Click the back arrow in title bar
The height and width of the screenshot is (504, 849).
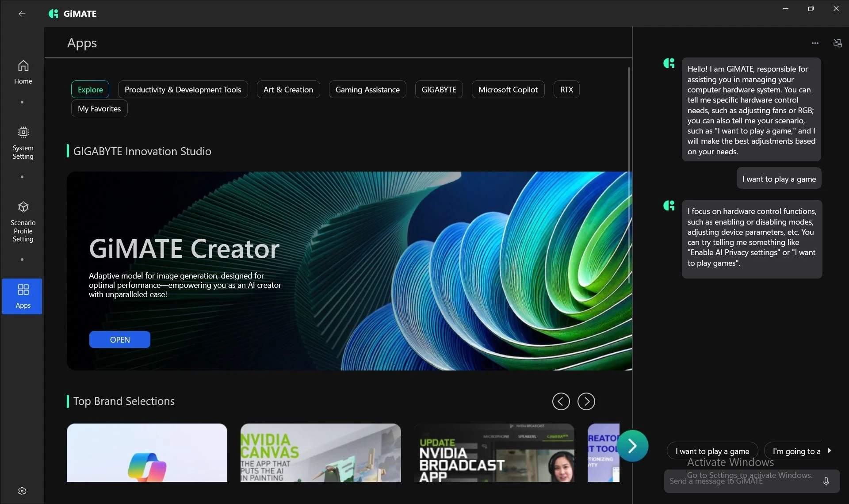22,14
